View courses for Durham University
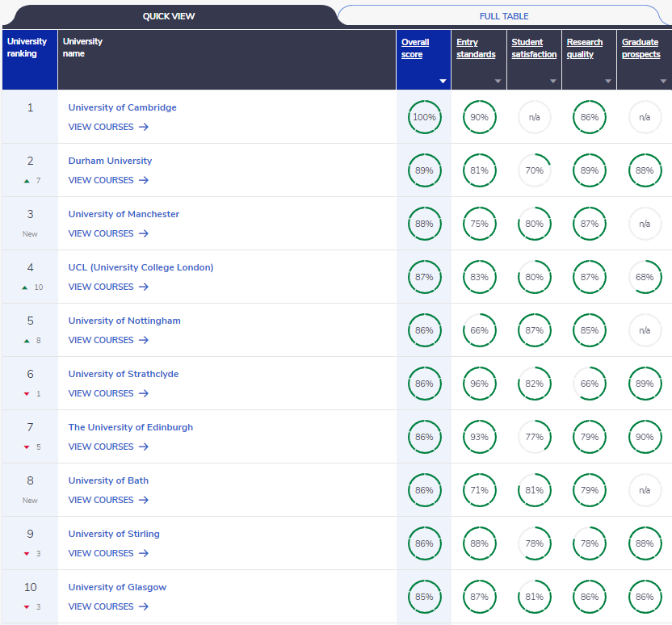The image size is (672, 625). (108, 180)
